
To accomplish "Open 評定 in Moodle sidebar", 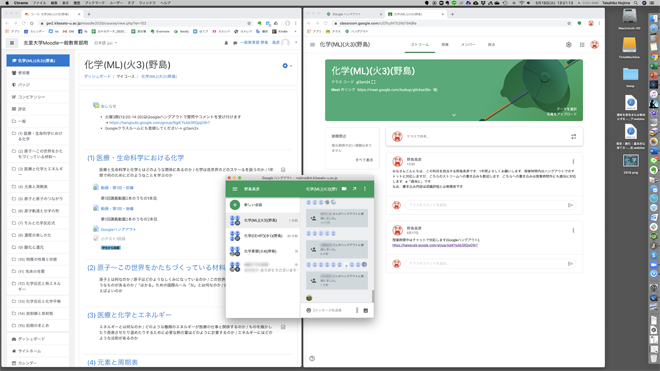I will [x=38, y=109].
